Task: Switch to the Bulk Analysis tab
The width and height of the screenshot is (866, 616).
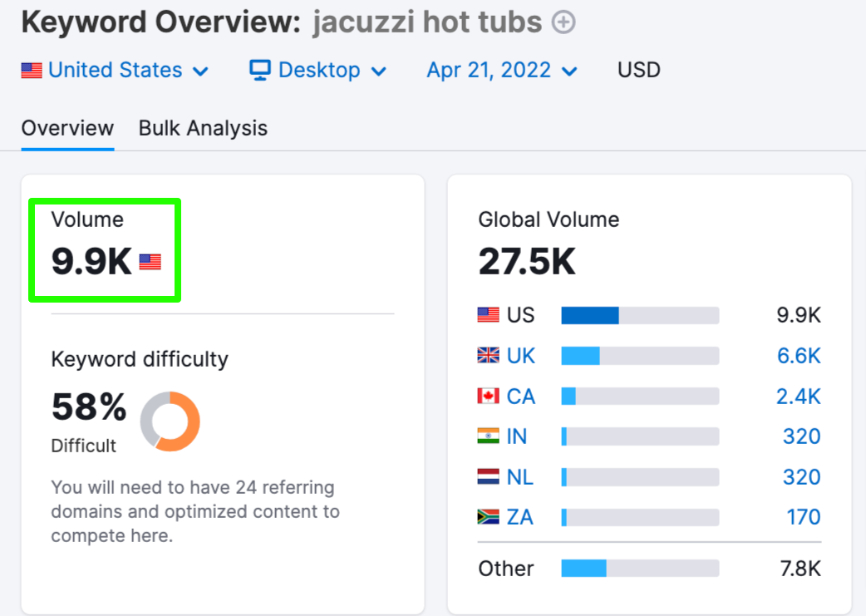Action: (x=203, y=128)
